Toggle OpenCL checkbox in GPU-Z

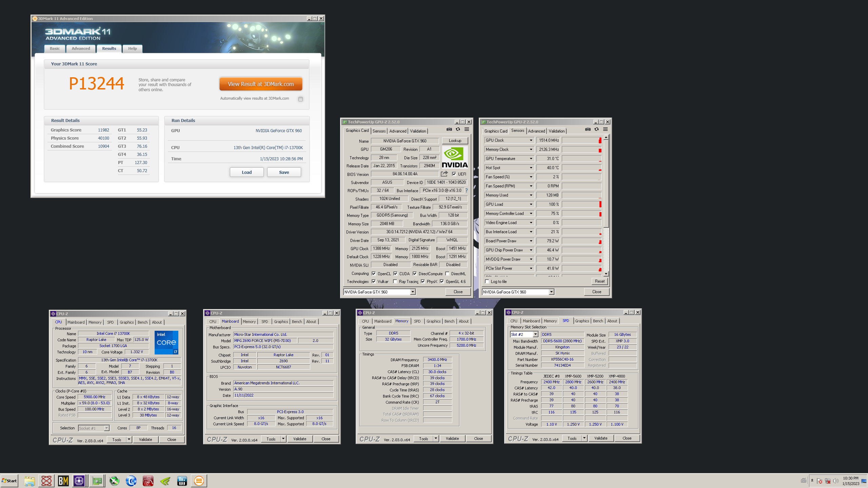(x=374, y=273)
